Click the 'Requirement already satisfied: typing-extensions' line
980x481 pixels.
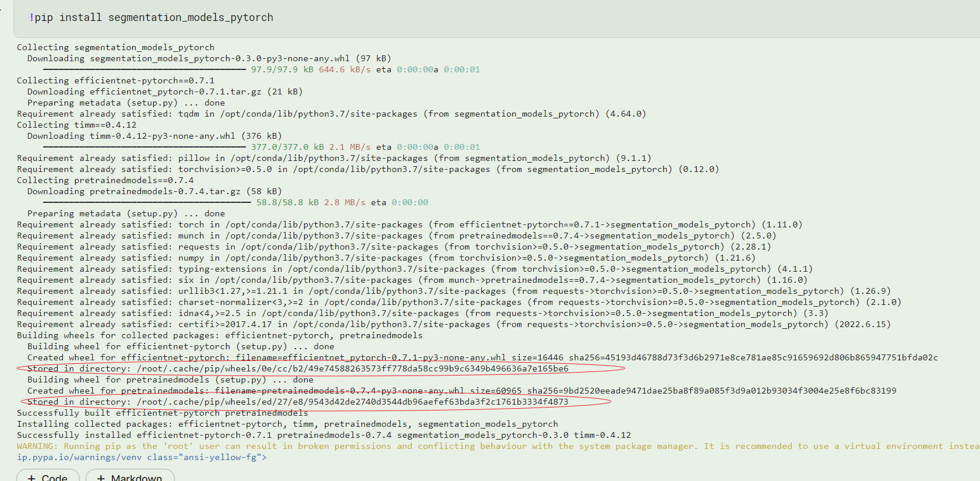click(415, 269)
